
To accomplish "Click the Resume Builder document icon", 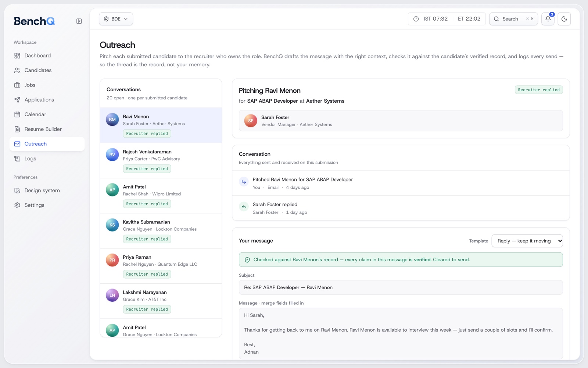I will coord(17,129).
